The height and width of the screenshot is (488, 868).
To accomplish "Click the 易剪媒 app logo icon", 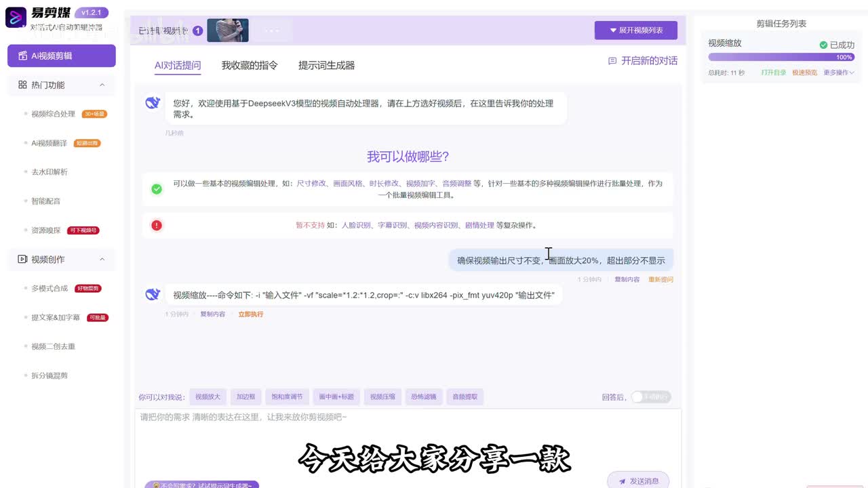I will click(x=16, y=17).
